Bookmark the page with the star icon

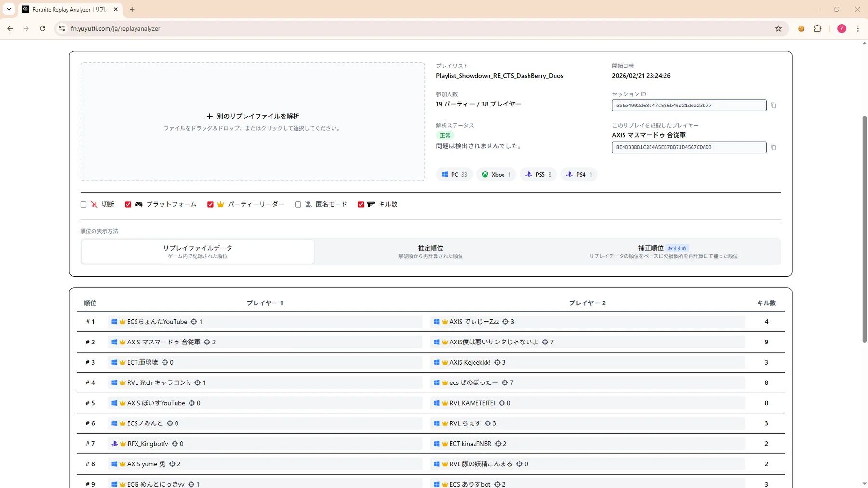point(778,28)
